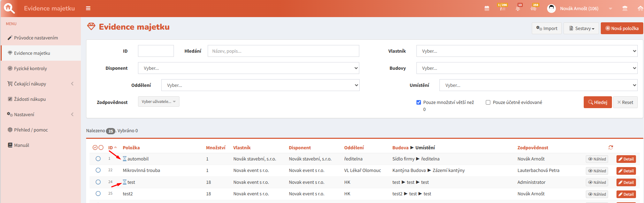Open the Umístění dropdown

[x=538, y=85]
